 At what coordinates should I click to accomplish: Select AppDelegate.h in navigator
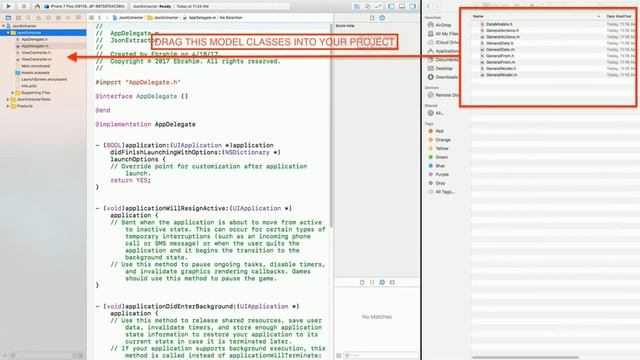(x=34, y=39)
